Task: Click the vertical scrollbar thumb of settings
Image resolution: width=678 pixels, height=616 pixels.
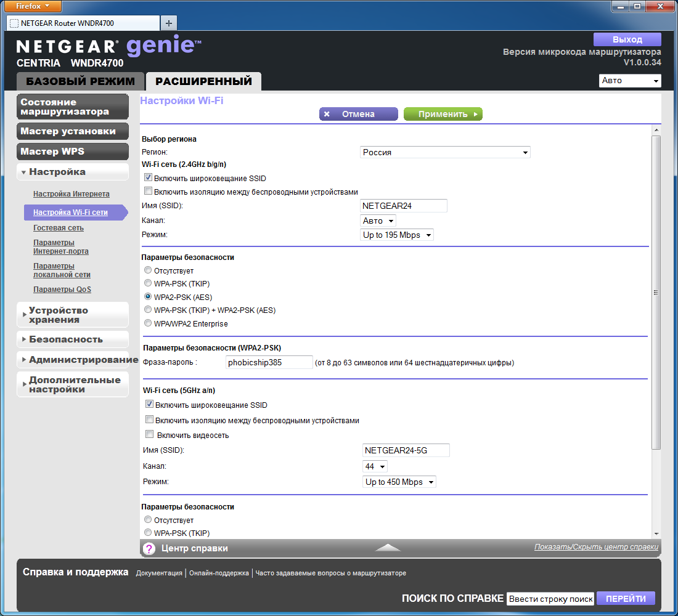Action: click(656, 292)
